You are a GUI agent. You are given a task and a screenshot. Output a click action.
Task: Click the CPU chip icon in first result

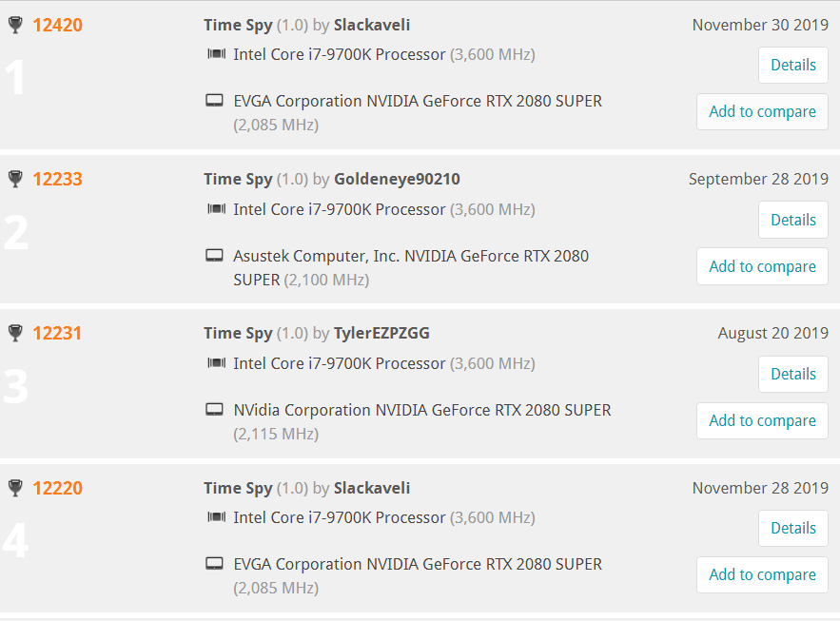pos(217,53)
